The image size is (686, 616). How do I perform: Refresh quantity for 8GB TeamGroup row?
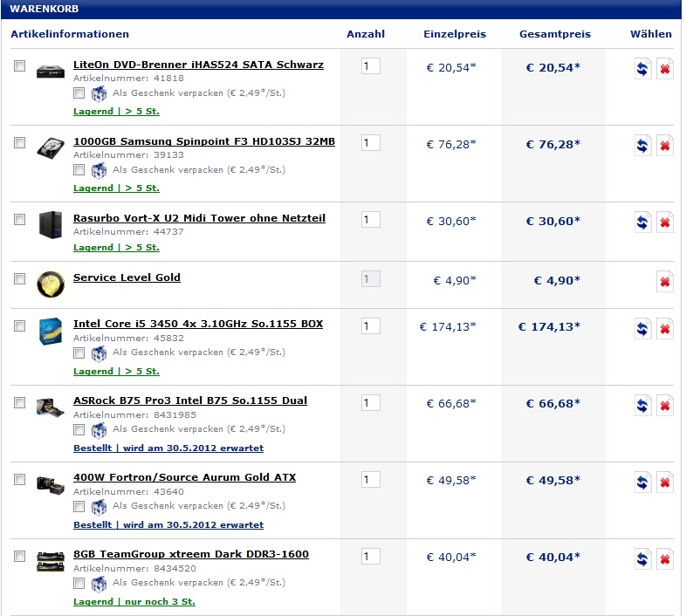click(642, 559)
